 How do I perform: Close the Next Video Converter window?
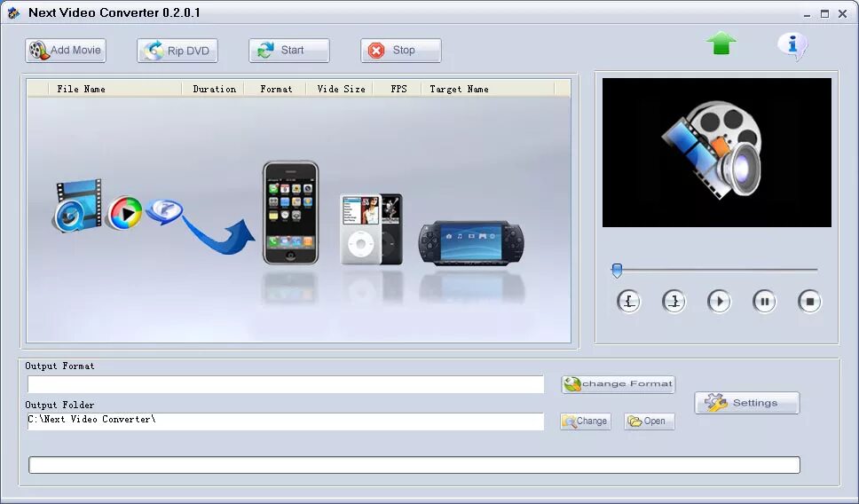pos(842,14)
